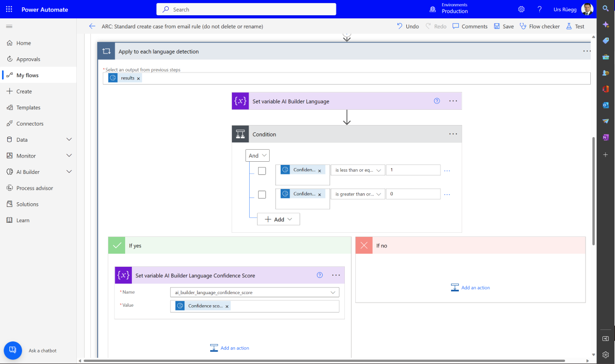The image size is (615, 364).
Task: Open help for Set variable Confidence Score
Action: [x=320, y=275]
